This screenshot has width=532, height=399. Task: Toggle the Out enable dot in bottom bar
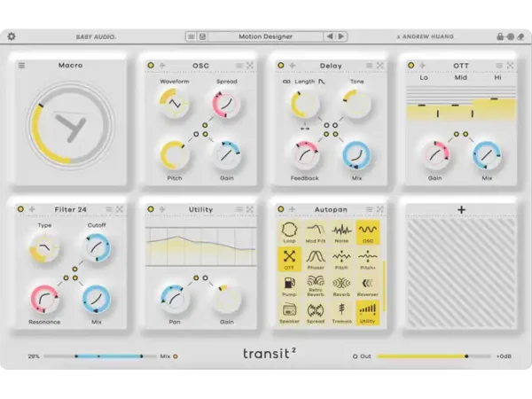click(356, 356)
